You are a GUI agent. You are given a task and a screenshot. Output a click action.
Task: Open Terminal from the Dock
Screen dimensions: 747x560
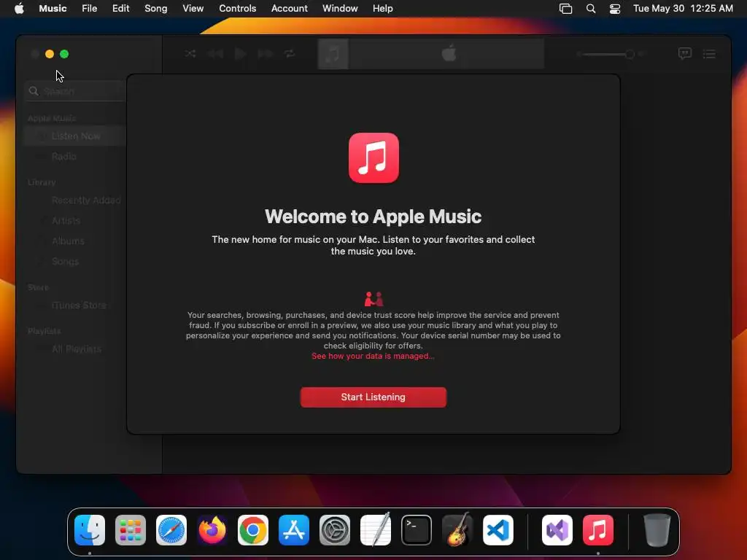tap(417, 530)
